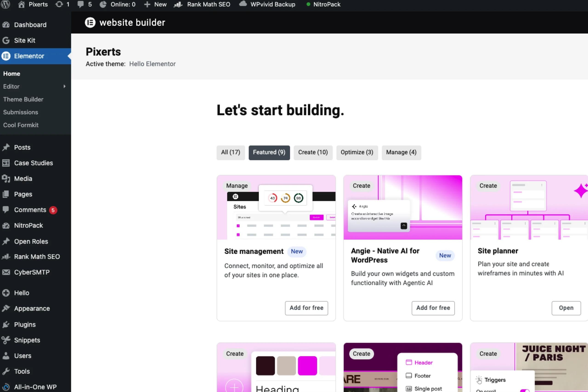Click the Online: 0 visitors icon

(x=103, y=4)
